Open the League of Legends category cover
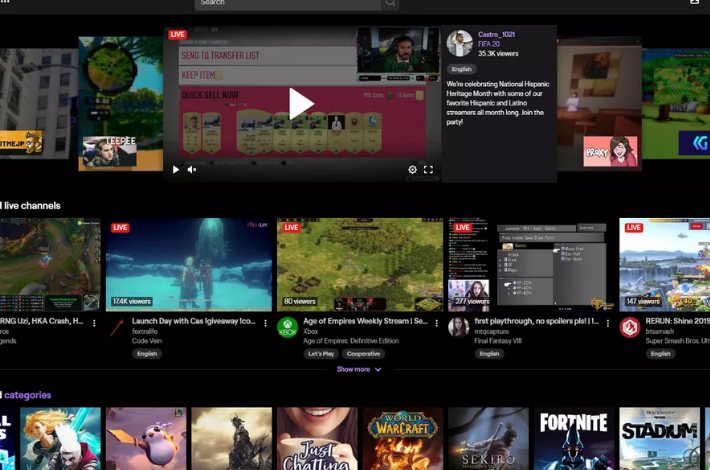This screenshot has width=710, height=470. point(61,438)
